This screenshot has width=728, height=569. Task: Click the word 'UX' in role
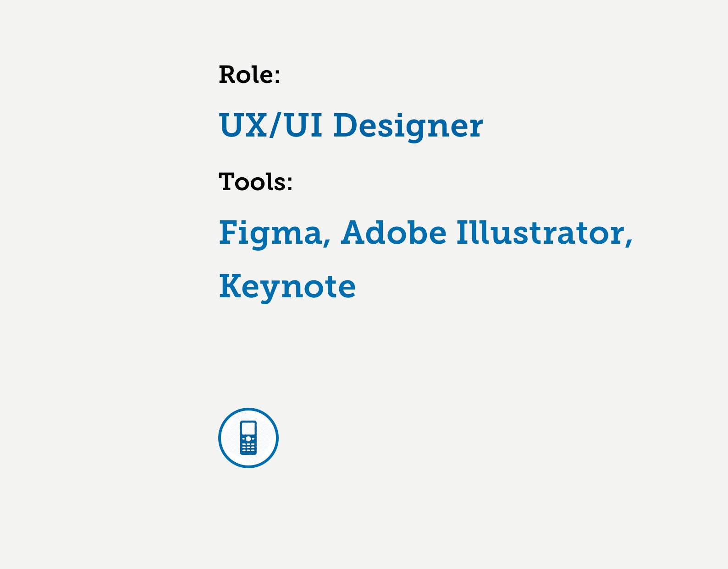pyautogui.click(x=243, y=125)
